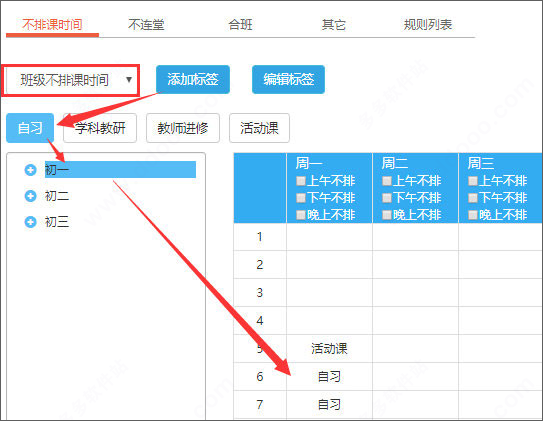
Task: Open the 合班 tab
Action: click(240, 25)
